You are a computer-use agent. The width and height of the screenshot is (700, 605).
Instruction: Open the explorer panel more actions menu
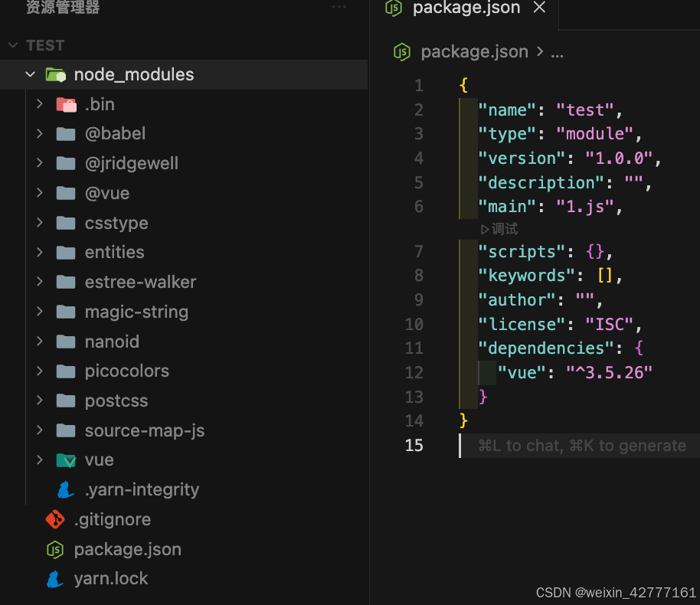[x=339, y=7]
